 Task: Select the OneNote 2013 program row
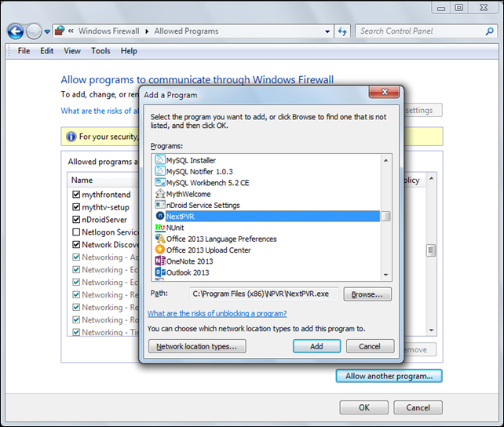click(267, 261)
